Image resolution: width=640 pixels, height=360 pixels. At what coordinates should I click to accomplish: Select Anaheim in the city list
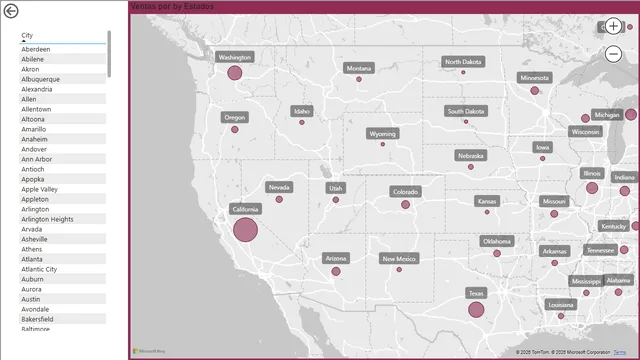tap(63, 139)
